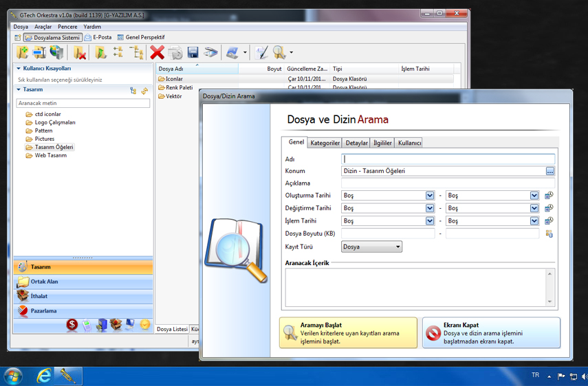Click the calendar icon beside Oluşturma Tarihi
The image size is (588, 386).
pyautogui.click(x=549, y=196)
